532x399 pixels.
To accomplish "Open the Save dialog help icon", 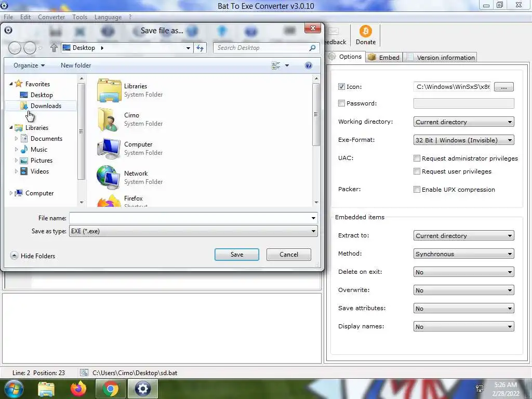I will tap(309, 65).
